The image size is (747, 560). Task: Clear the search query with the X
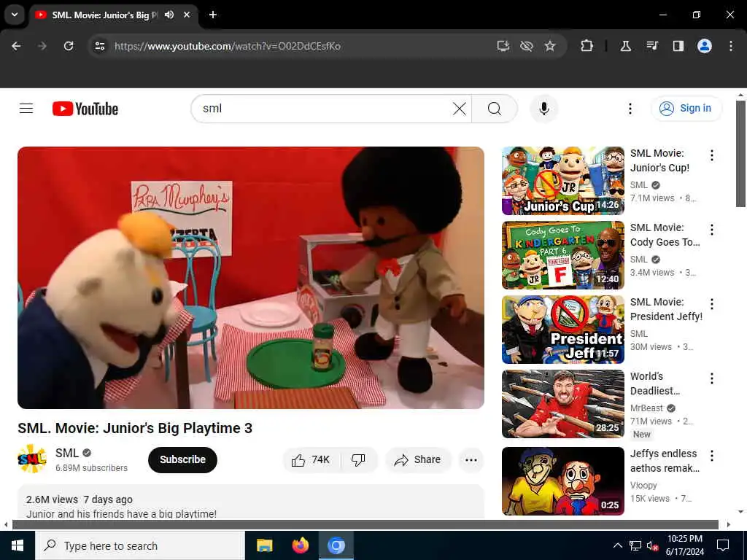pyautogui.click(x=460, y=109)
